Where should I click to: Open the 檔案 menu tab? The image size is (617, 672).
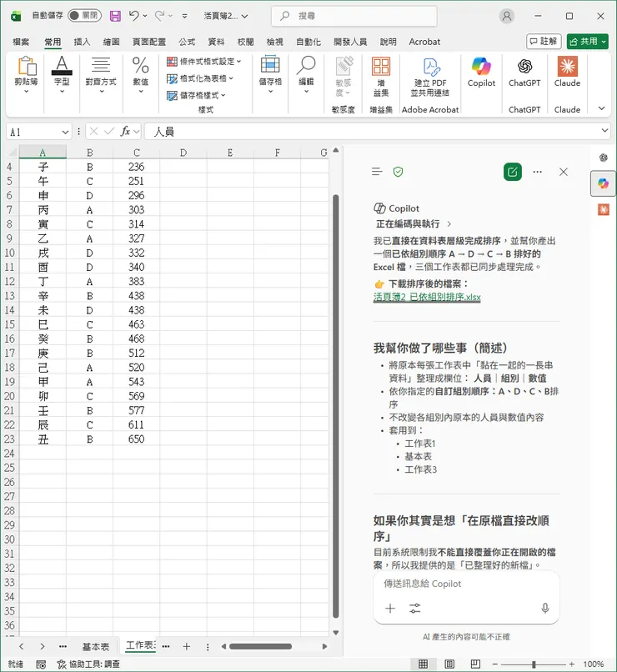[x=21, y=42]
